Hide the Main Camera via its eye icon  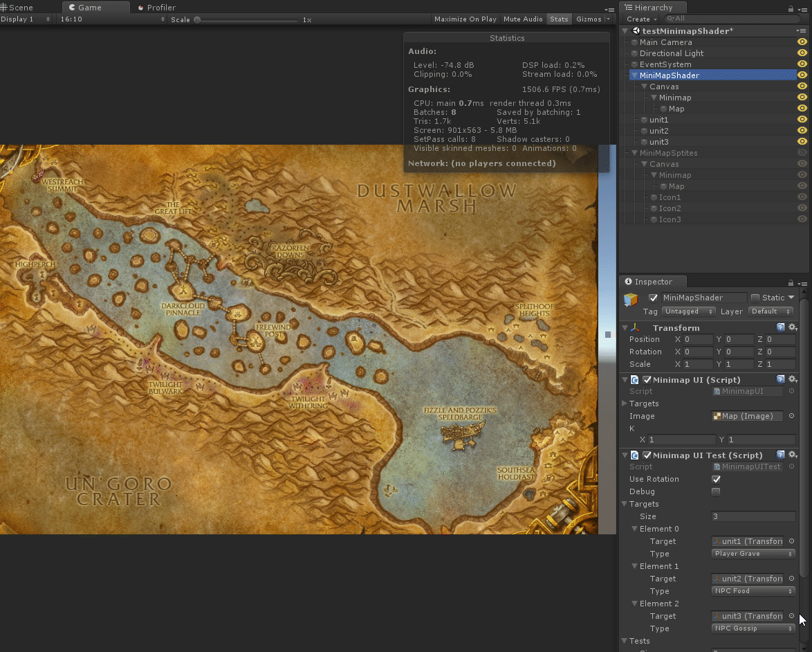(x=802, y=42)
